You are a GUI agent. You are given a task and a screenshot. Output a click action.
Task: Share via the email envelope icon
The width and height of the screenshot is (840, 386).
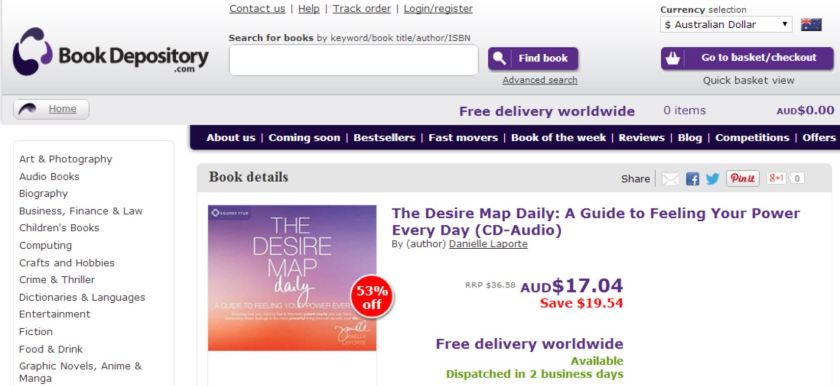tap(670, 179)
